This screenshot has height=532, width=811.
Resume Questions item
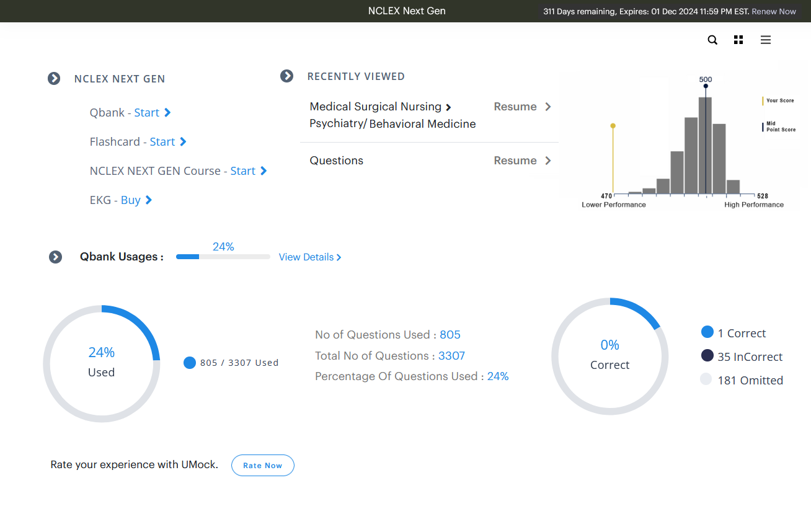pyautogui.click(x=515, y=161)
